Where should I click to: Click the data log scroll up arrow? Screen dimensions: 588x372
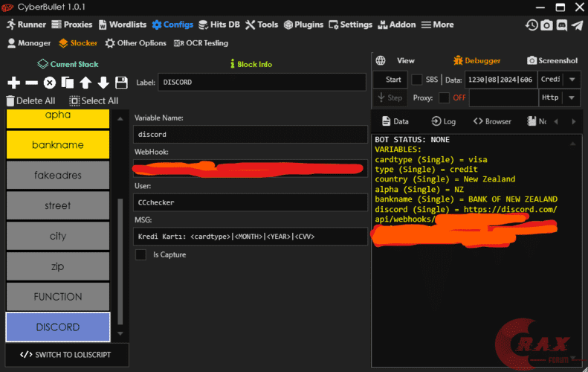[x=572, y=144]
